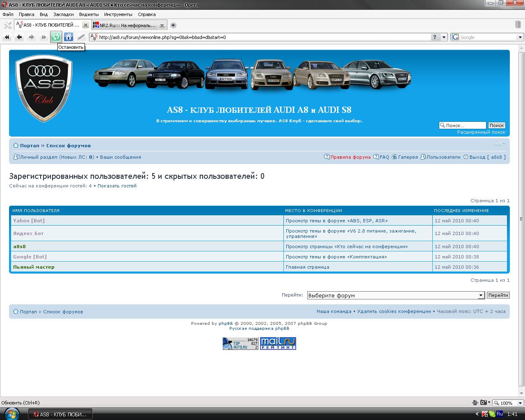Image resolution: width=525 pixels, height=420 pixels.
Task: Click the Поиск forum search button
Action: pos(496,126)
